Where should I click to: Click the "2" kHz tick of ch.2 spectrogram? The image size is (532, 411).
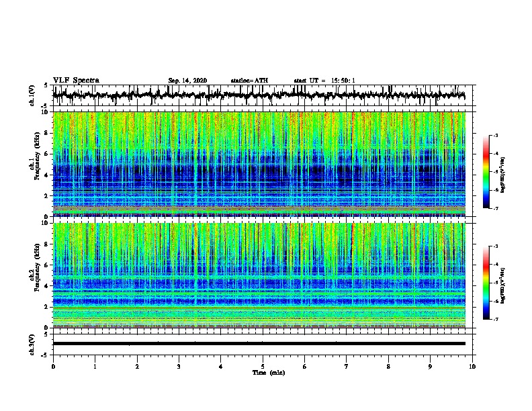(x=47, y=307)
